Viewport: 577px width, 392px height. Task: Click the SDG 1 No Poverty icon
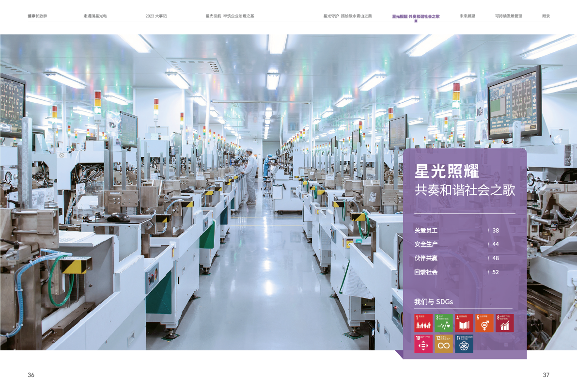tap(423, 323)
